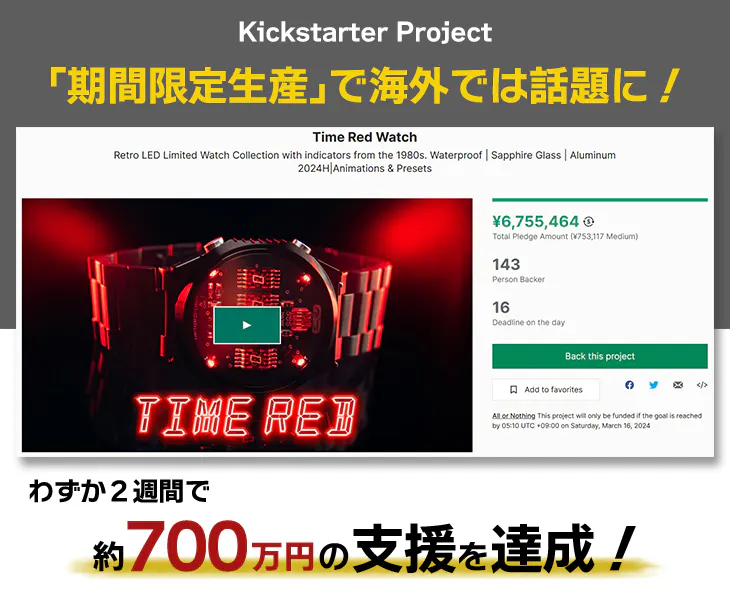Play the Time Red watch video
The height and width of the screenshot is (600, 730).
tap(247, 325)
